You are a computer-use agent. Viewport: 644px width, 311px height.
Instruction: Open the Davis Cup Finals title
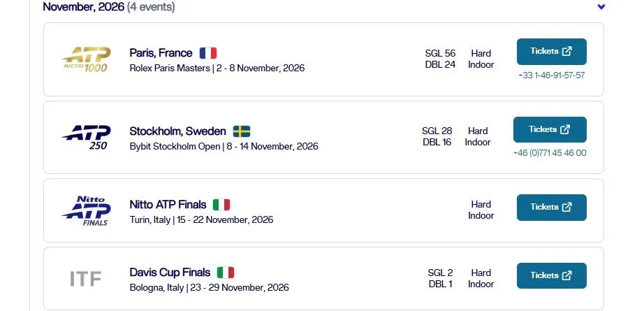click(x=170, y=273)
